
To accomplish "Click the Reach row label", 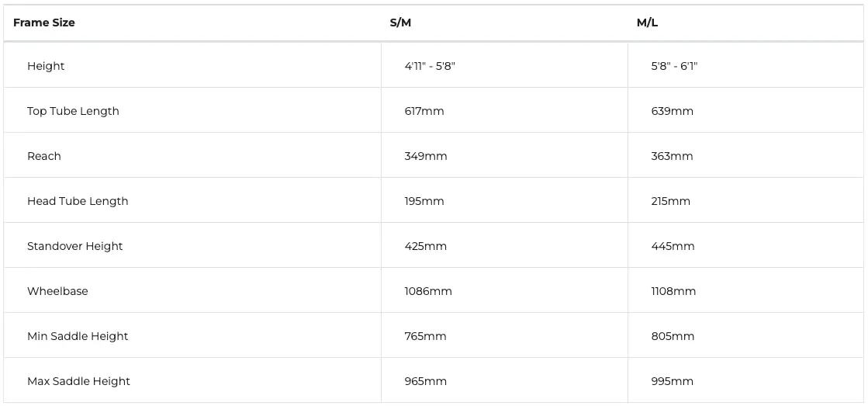I will (x=43, y=156).
